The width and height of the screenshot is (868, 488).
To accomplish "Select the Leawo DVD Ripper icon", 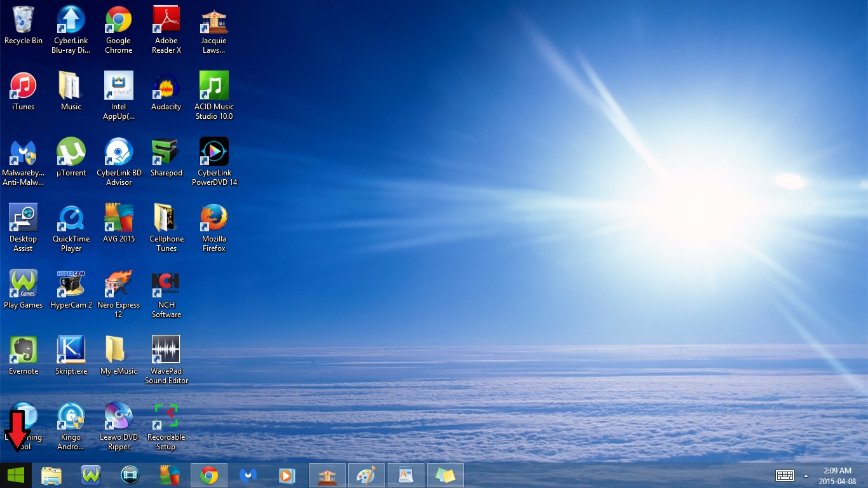I will click(x=119, y=426).
